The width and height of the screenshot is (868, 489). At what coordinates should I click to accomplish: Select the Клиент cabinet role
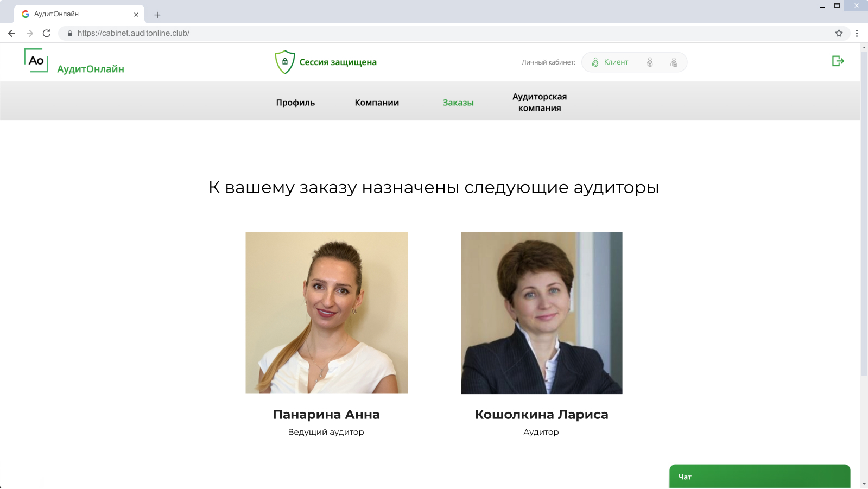610,62
